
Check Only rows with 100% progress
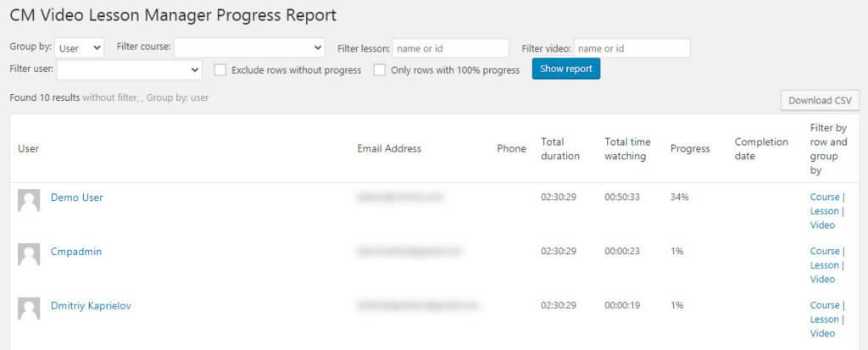click(x=380, y=70)
